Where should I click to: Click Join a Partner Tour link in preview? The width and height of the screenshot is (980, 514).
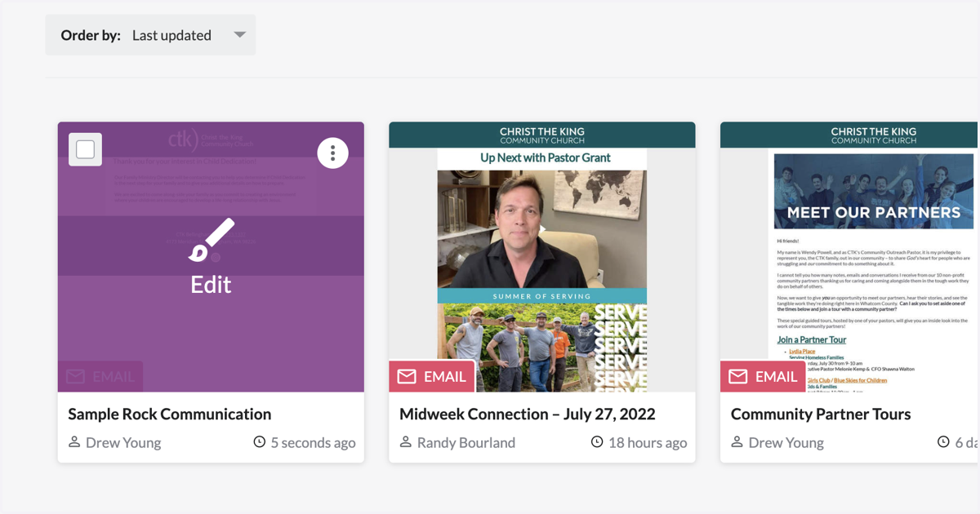pyautogui.click(x=811, y=339)
